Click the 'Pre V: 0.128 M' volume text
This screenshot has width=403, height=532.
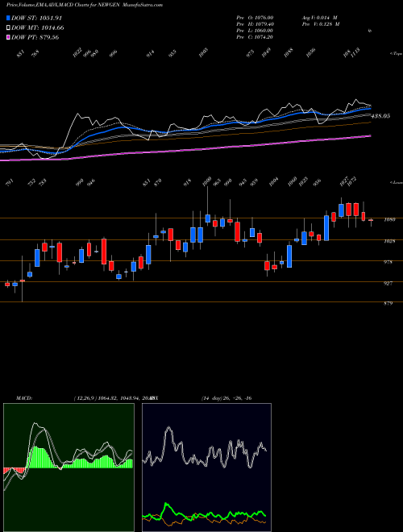pos(321,24)
